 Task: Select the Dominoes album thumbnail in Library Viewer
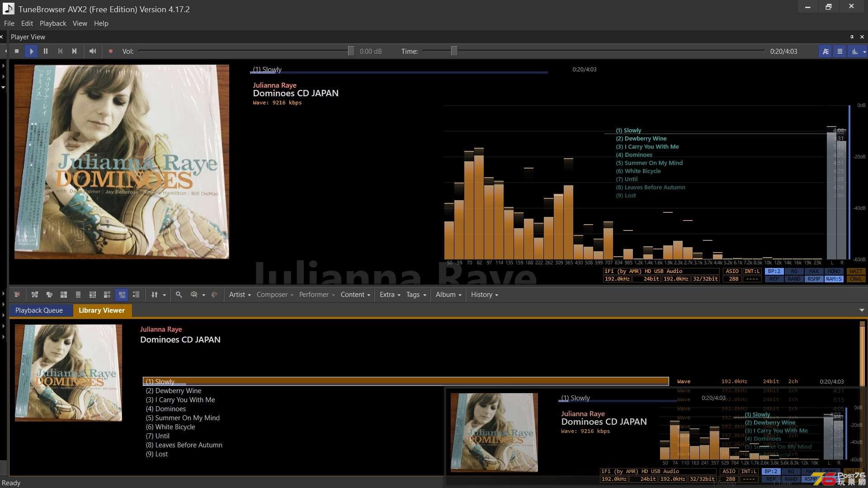68,373
